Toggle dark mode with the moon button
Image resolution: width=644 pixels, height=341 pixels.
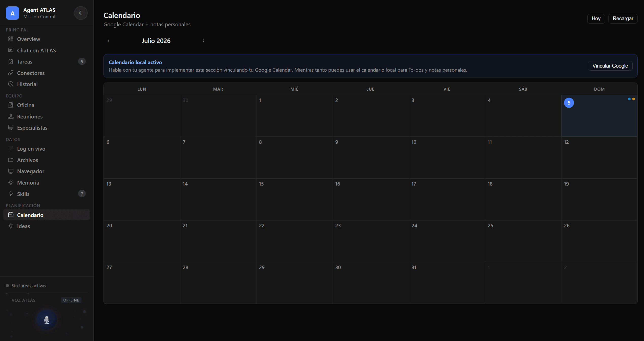point(81,13)
